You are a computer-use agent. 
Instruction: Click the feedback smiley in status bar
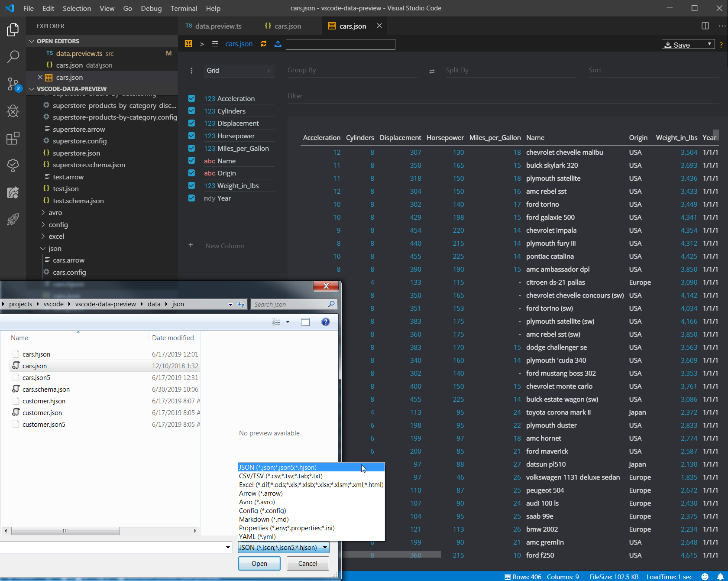(705, 577)
